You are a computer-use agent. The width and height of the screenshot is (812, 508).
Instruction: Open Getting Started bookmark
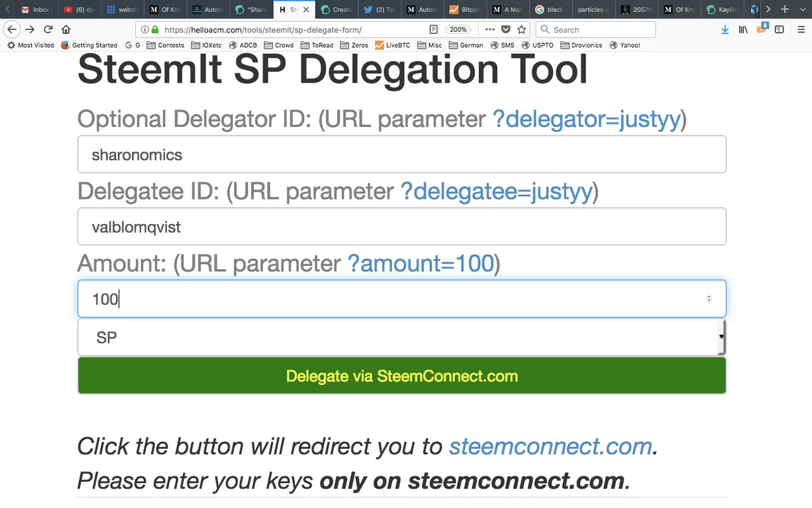click(89, 45)
